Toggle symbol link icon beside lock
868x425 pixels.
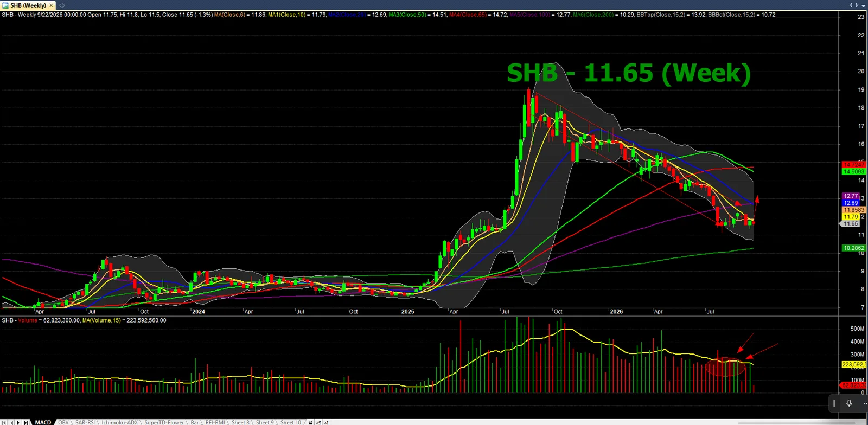pos(318,422)
